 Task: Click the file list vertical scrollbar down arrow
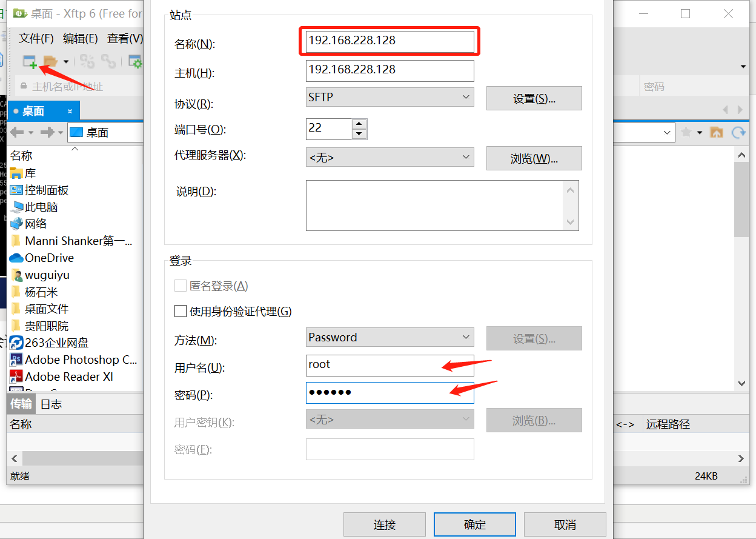tap(741, 384)
